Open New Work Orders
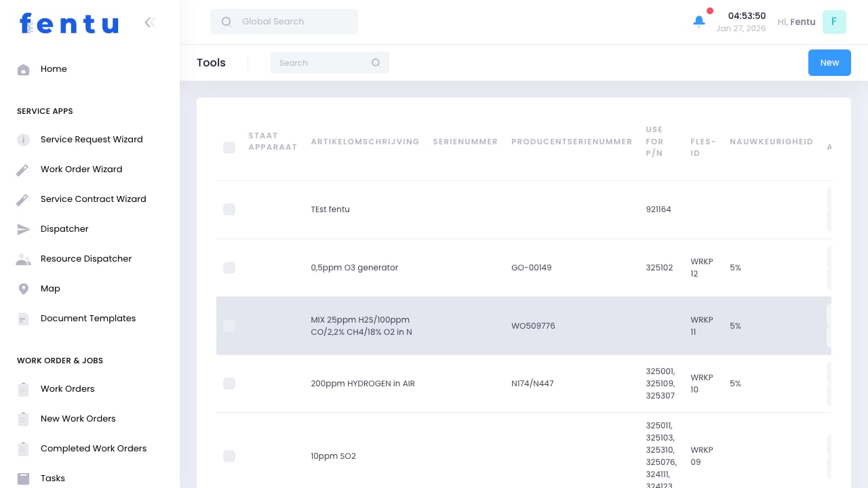Viewport: 868px width, 488px height. click(x=78, y=419)
